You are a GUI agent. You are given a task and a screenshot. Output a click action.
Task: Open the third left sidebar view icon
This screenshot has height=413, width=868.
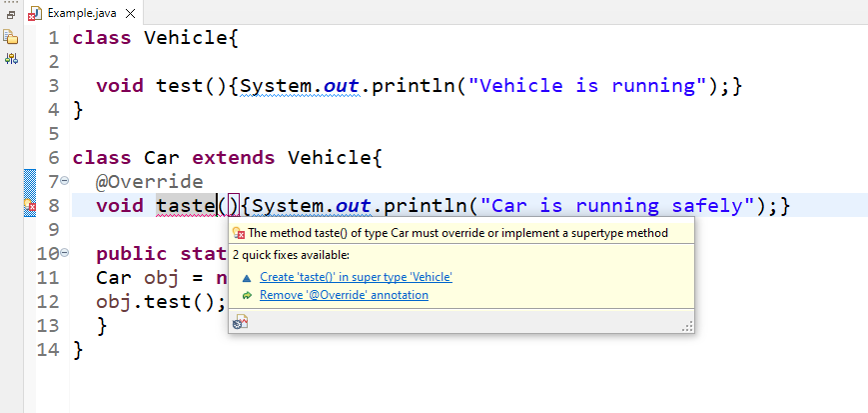point(11,59)
